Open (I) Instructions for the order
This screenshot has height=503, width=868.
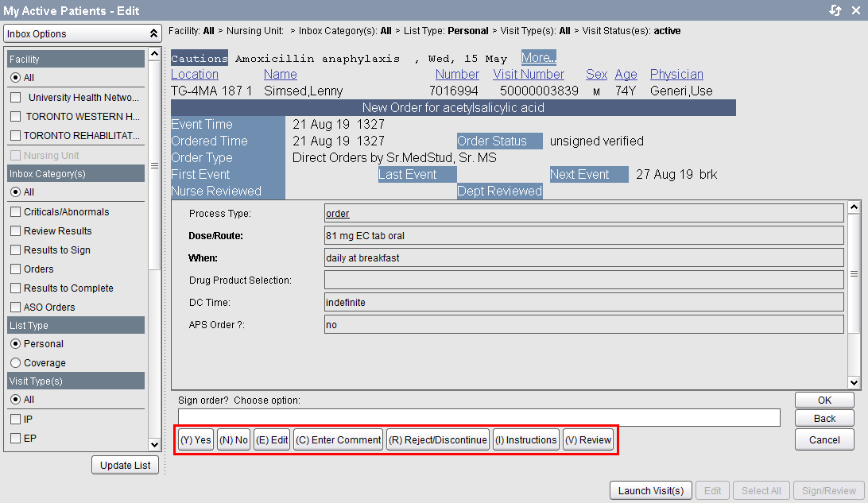525,440
